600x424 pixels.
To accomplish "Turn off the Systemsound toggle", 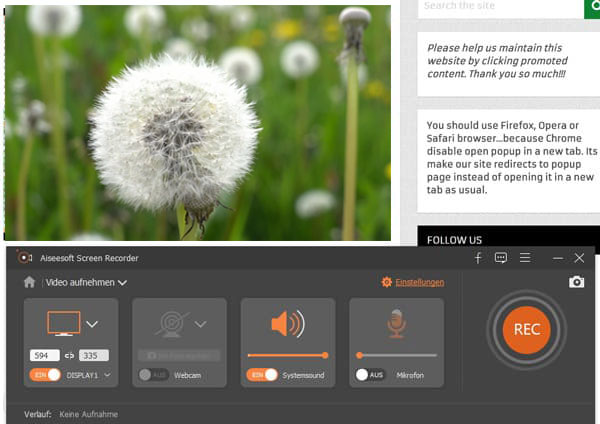I will click(262, 375).
